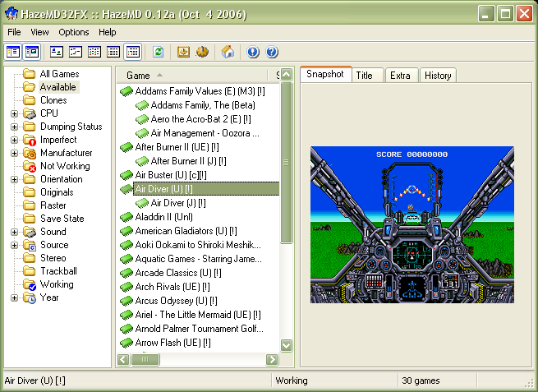Viewport: 538px width, 392px height.
Task: Open the Help menu
Action: (108, 32)
